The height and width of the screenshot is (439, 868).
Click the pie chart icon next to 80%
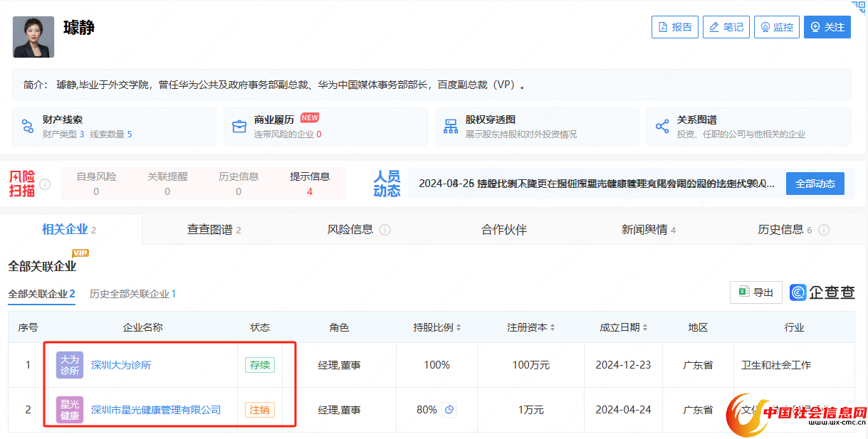pyautogui.click(x=449, y=410)
